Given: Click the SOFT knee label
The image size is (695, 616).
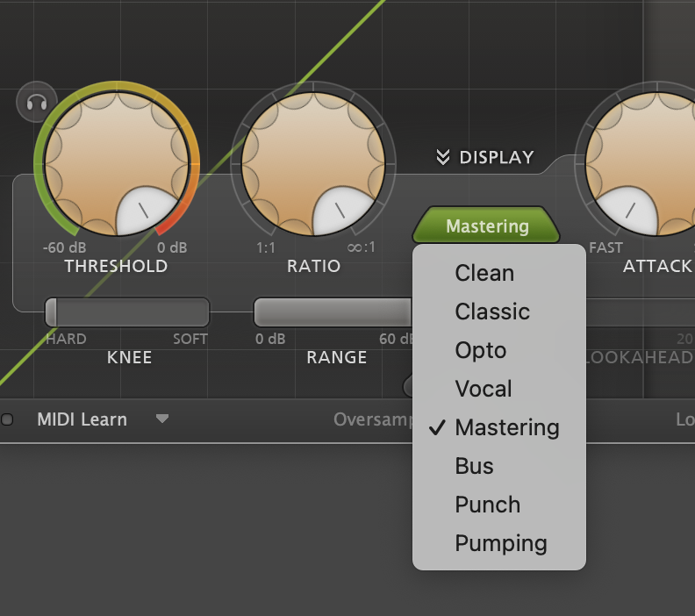Looking at the screenshot, I should (190, 339).
